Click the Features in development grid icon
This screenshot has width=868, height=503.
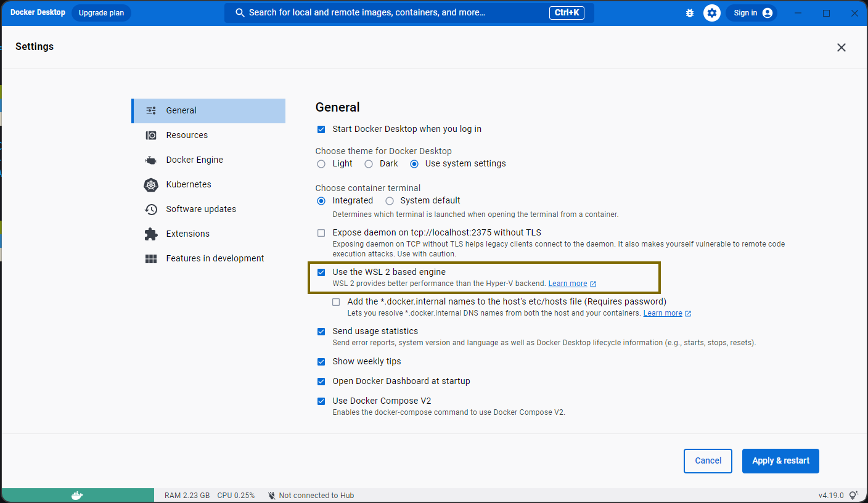pyautogui.click(x=151, y=259)
